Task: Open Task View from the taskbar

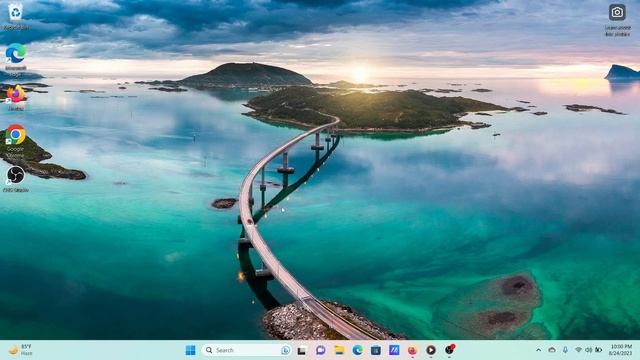Action: [x=302, y=350]
